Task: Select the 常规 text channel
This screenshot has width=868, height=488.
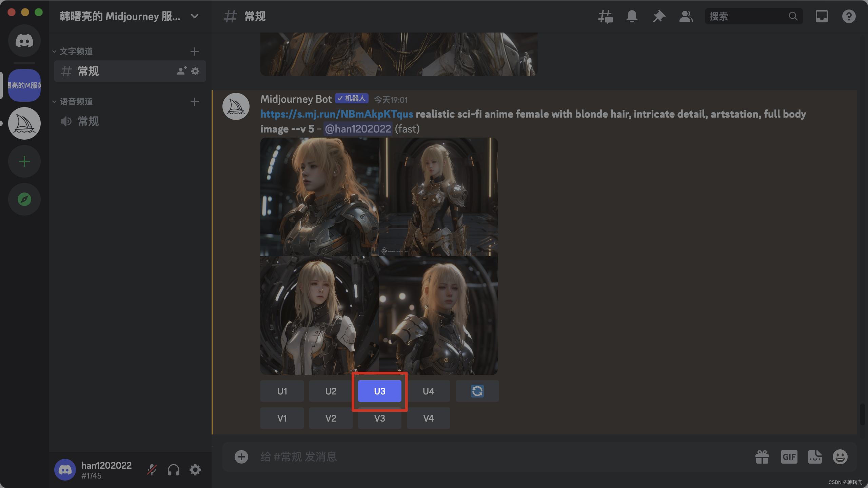Action: coord(88,71)
